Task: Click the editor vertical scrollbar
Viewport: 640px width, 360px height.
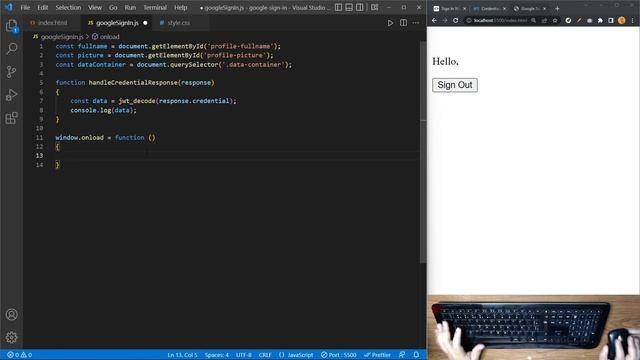Action: [423, 151]
